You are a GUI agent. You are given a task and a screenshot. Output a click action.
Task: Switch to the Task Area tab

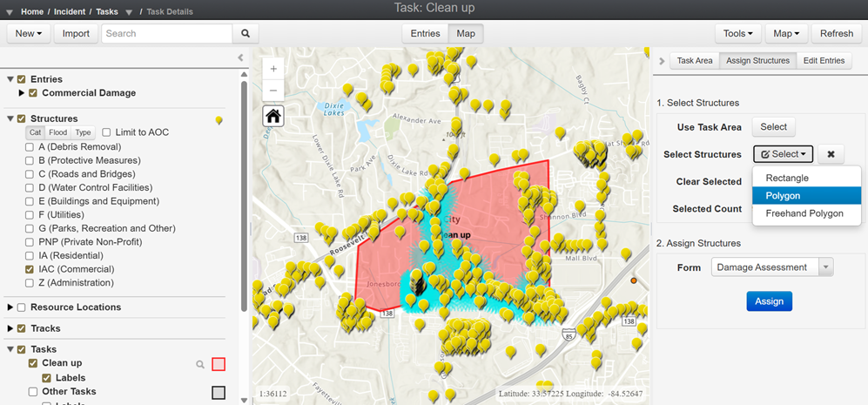click(x=695, y=60)
